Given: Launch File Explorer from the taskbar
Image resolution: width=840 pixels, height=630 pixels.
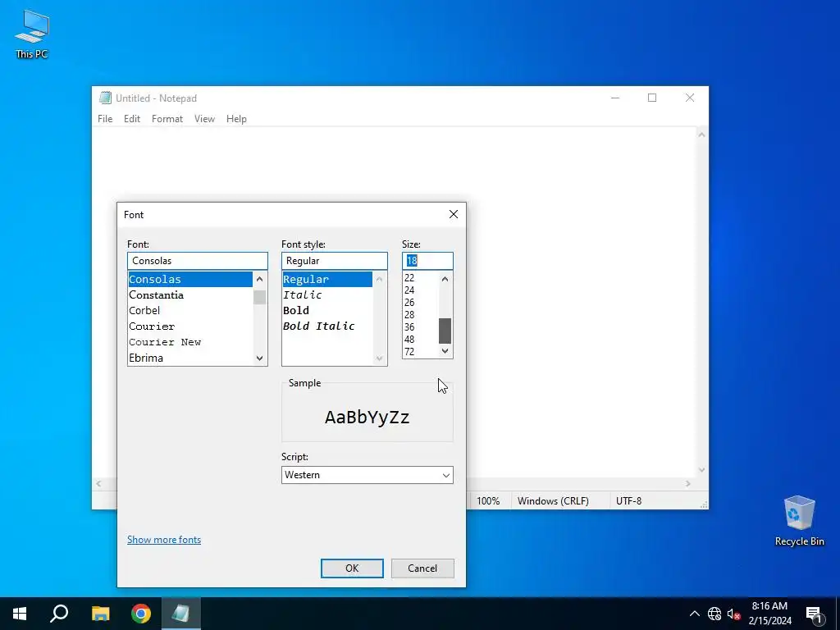Looking at the screenshot, I should click(x=100, y=614).
